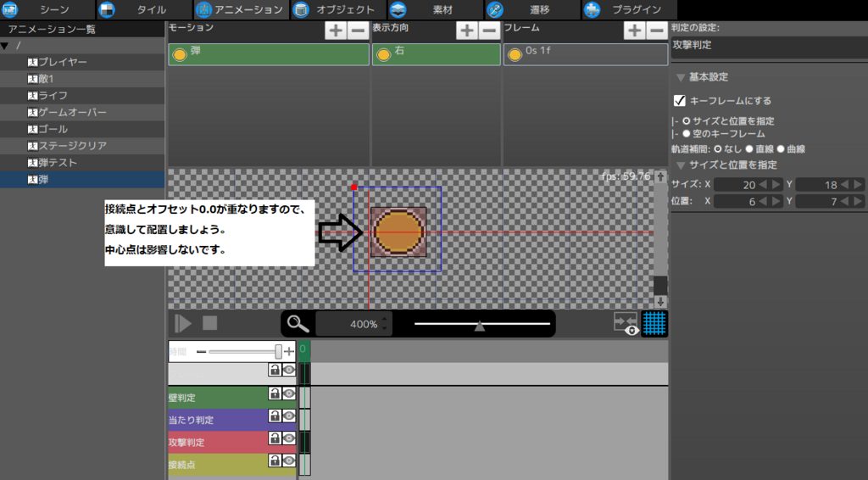Stop the animation preview
The width and height of the screenshot is (868, 480).
point(210,323)
